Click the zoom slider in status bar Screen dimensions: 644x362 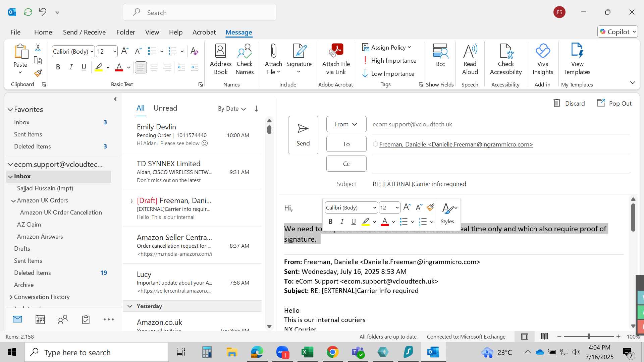[x=589, y=336]
